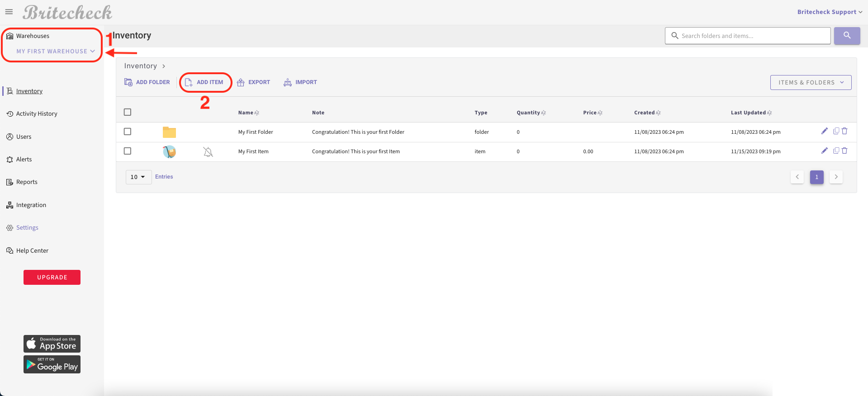This screenshot has height=396, width=868.
Task: Click the Reports document icon
Action: (9, 182)
